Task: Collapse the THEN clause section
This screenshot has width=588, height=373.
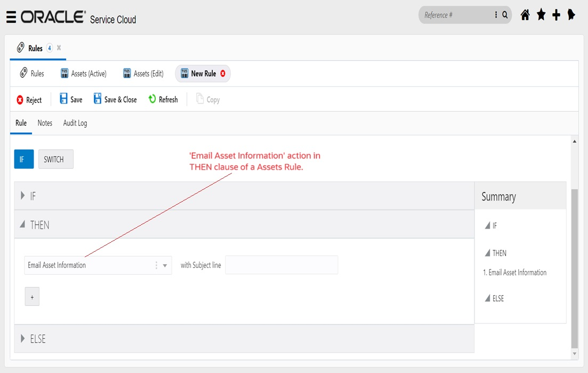Action: coord(22,225)
